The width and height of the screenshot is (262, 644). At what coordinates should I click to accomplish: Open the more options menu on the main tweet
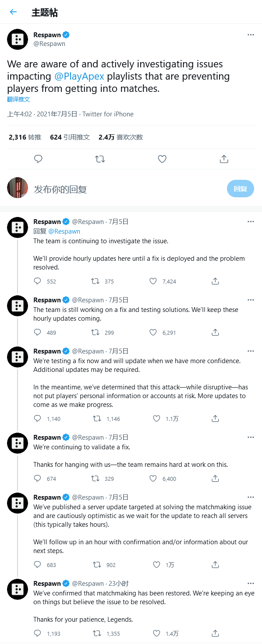click(251, 35)
